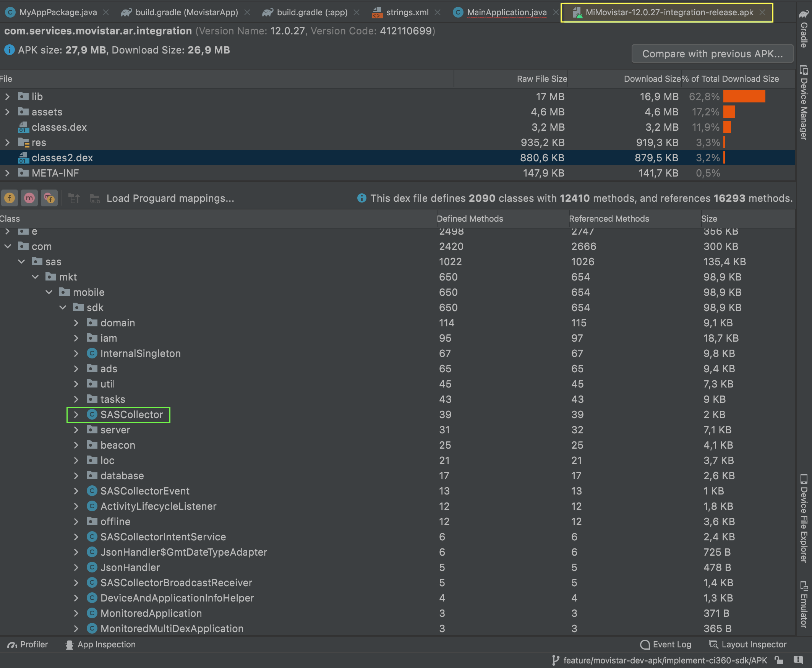Toggle showing methods in dex tree

pos(29,198)
